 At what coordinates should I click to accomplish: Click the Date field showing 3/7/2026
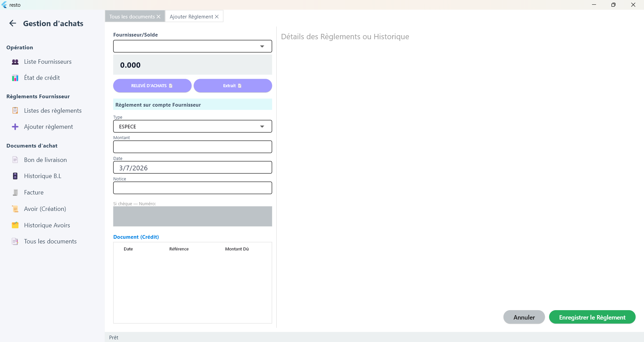pos(193,167)
